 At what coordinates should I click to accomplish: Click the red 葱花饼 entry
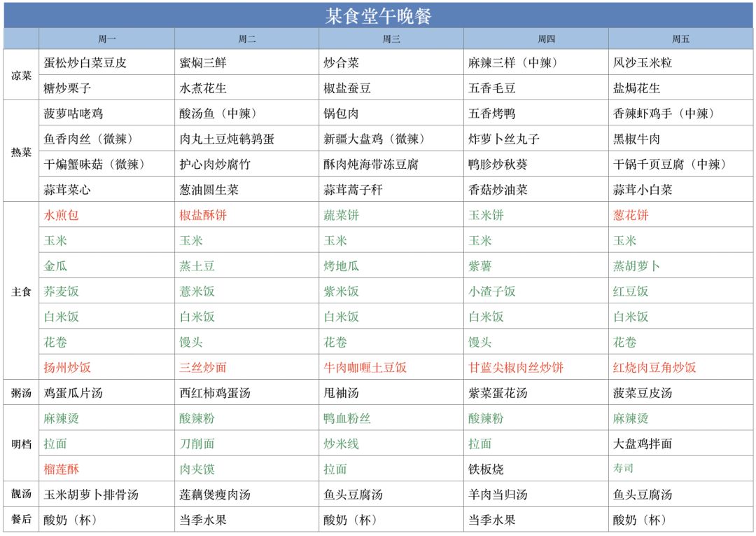[x=629, y=217]
